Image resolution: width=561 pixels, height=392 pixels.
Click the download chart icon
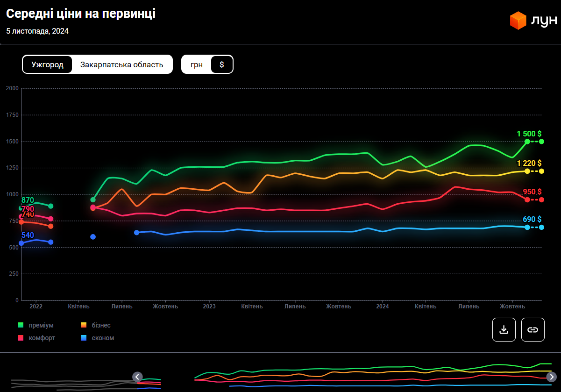504,329
